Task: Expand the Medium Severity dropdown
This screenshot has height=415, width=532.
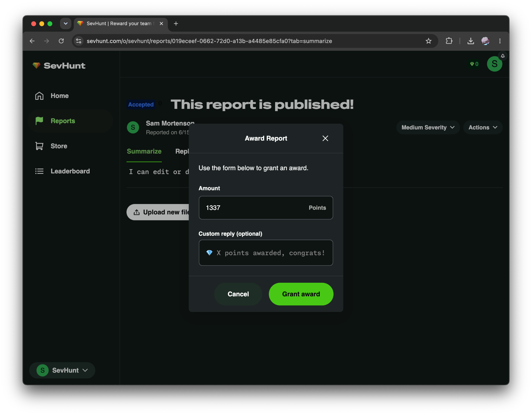Action: 428,127
